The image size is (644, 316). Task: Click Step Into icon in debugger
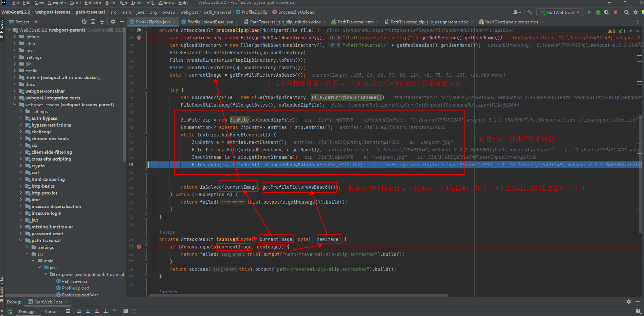coord(88,311)
